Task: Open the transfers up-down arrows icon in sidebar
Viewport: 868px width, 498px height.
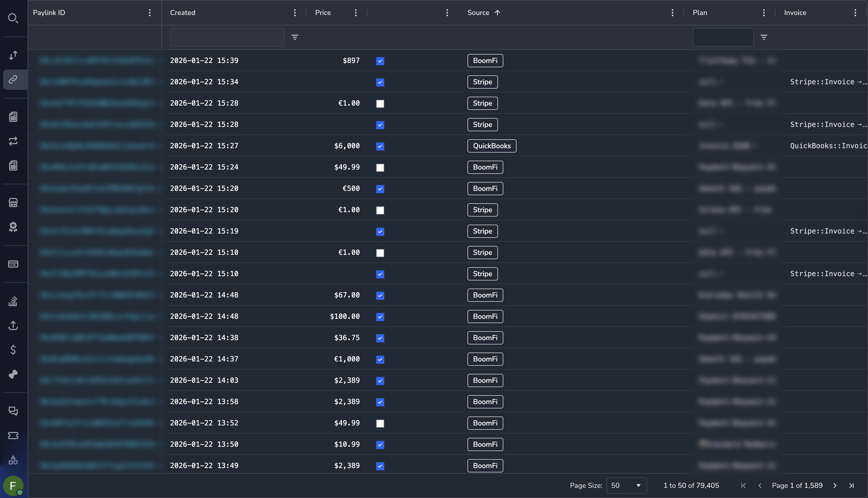Action: [13, 55]
